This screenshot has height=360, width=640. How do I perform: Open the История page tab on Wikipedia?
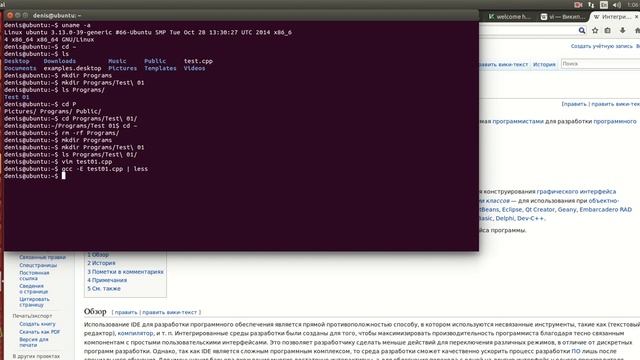pyautogui.click(x=544, y=64)
